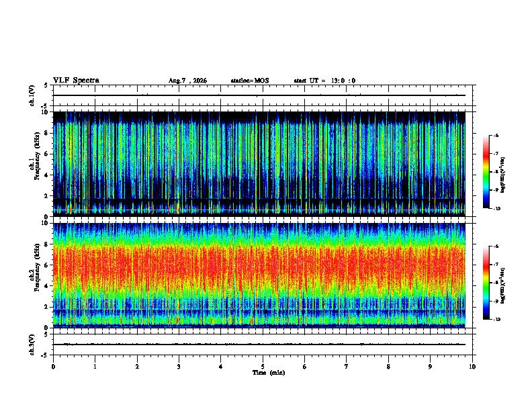Click the "ch.3(V)" axis label

tap(32, 345)
